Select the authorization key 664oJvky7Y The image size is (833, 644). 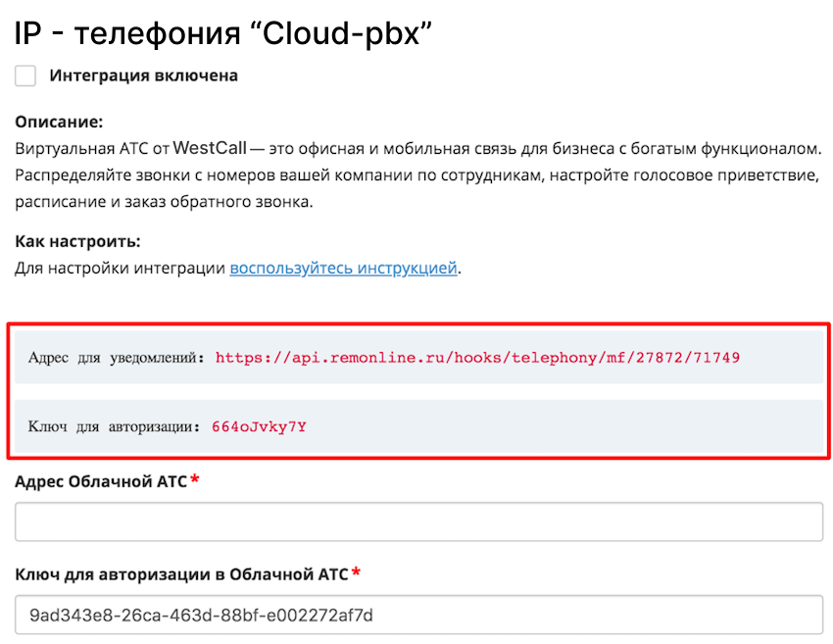point(259,426)
